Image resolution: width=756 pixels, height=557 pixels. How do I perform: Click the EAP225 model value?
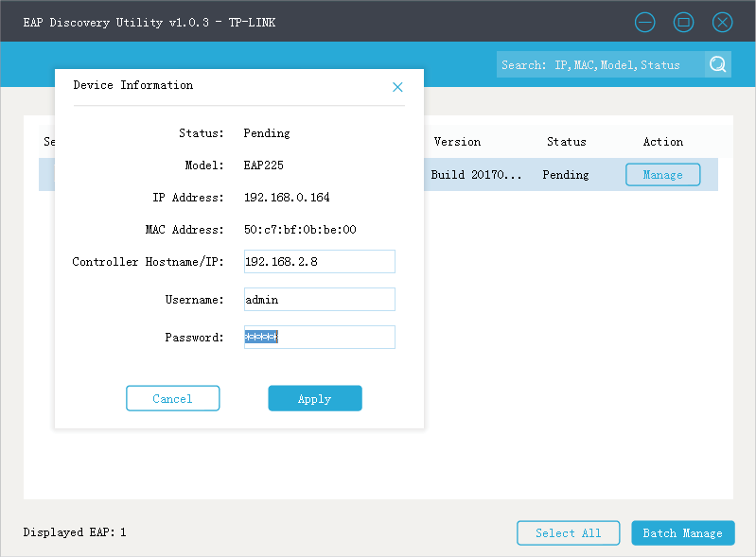pyautogui.click(x=263, y=165)
